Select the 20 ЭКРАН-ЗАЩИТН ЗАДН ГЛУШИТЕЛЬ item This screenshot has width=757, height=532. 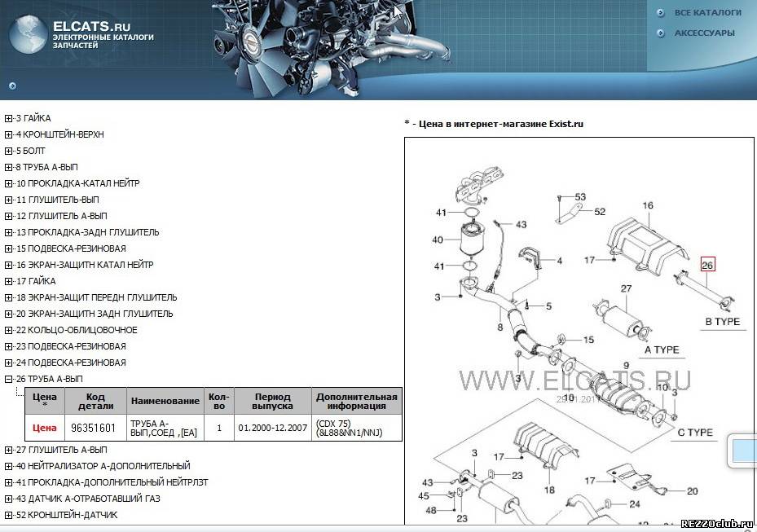pyautogui.click(x=95, y=314)
